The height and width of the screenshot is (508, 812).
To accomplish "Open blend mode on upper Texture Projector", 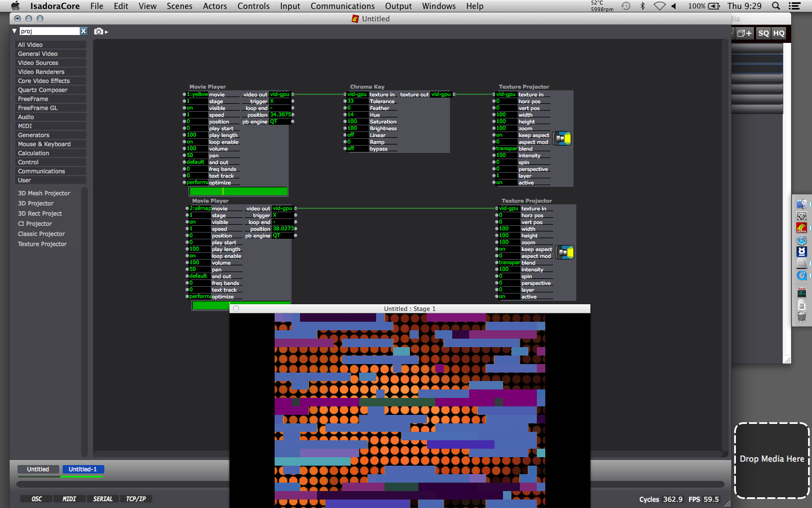I will (x=506, y=149).
